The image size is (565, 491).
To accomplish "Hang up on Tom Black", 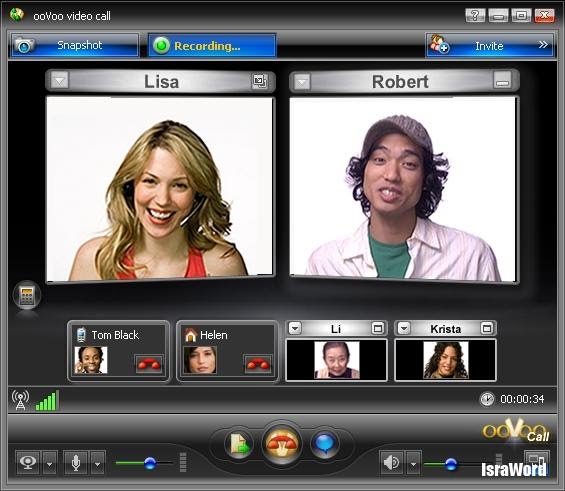I will coord(149,364).
